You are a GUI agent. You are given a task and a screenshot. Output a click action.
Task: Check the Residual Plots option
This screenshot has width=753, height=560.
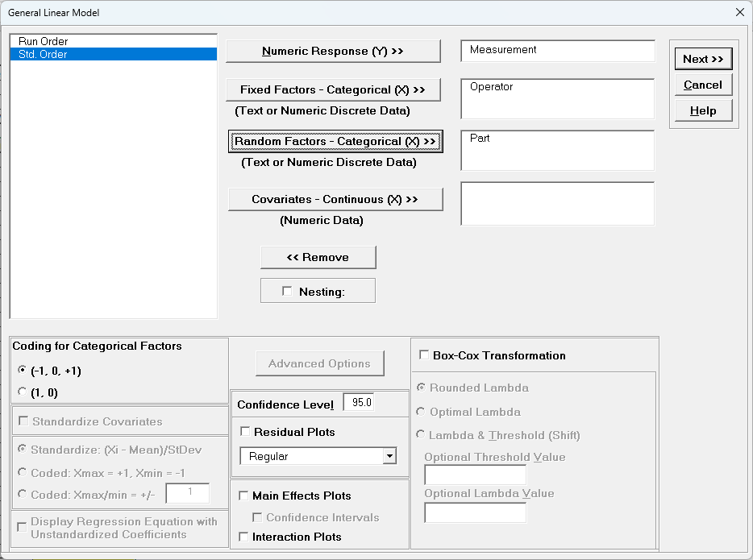(x=246, y=432)
